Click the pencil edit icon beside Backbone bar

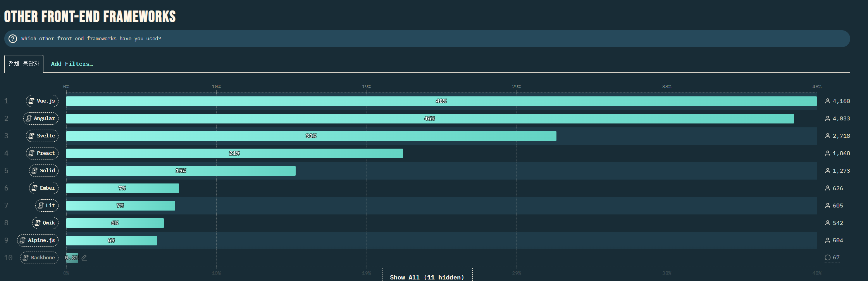[x=84, y=258]
